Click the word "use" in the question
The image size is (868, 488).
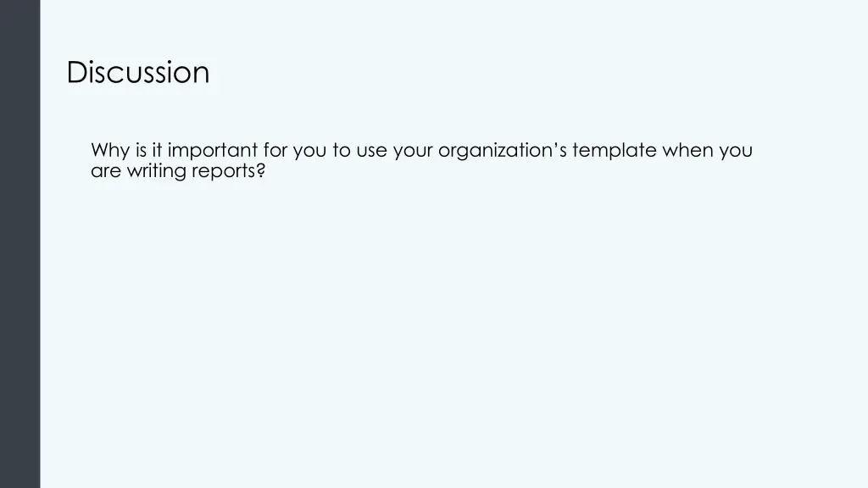click(x=371, y=151)
